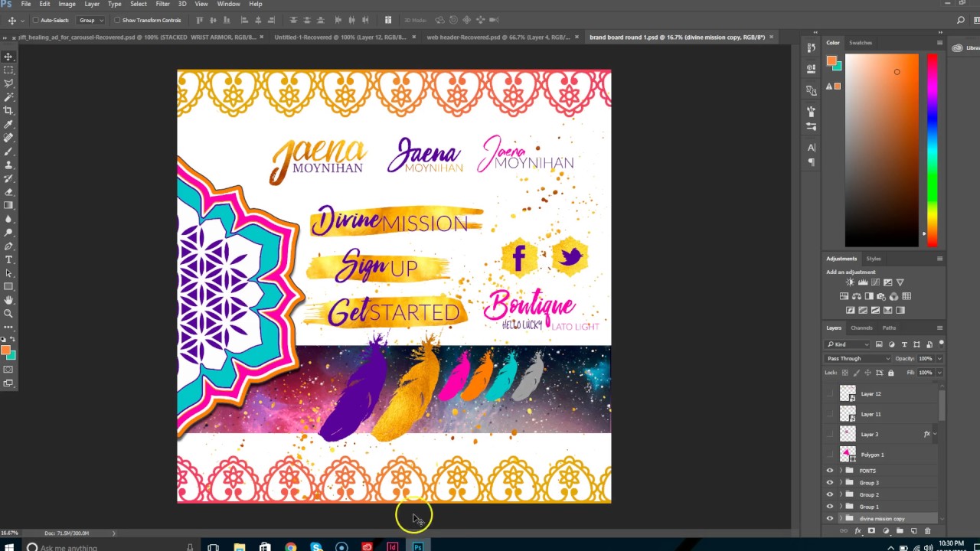Click the rainbow hue slider strip
Screen dimensions: 980x551
(x=932, y=150)
